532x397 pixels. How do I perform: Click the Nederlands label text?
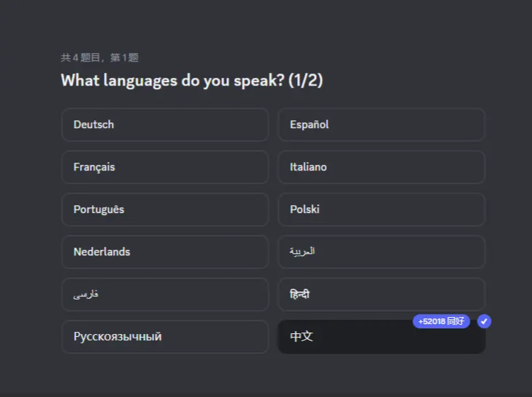[x=102, y=252]
